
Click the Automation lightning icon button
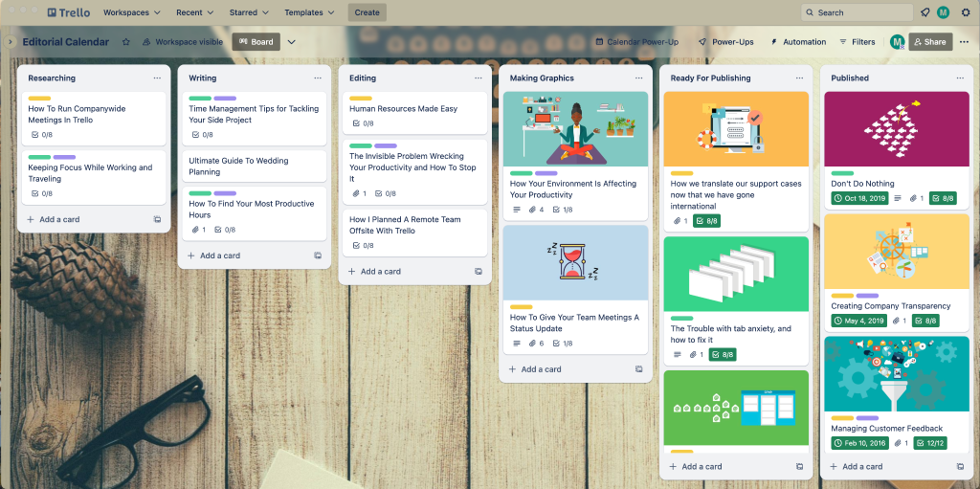tap(797, 42)
